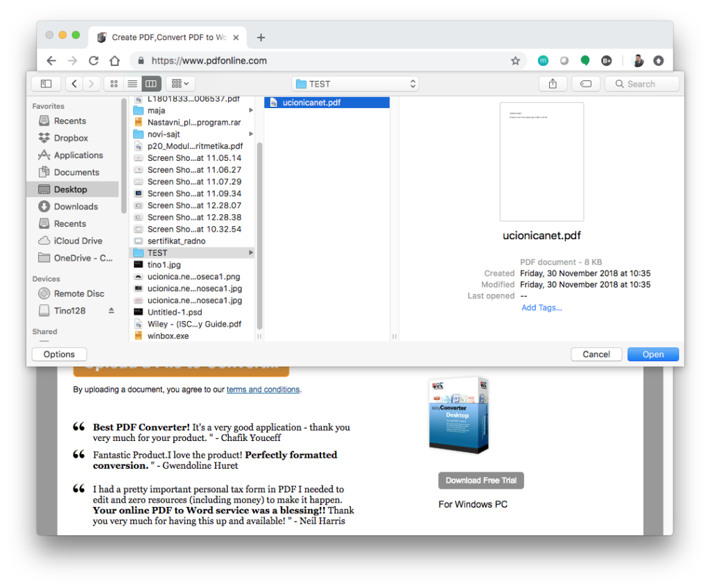The height and width of the screenshot is (588, 710).
Task: Switch to icon view in file dialog
Action: click(114, 84)
